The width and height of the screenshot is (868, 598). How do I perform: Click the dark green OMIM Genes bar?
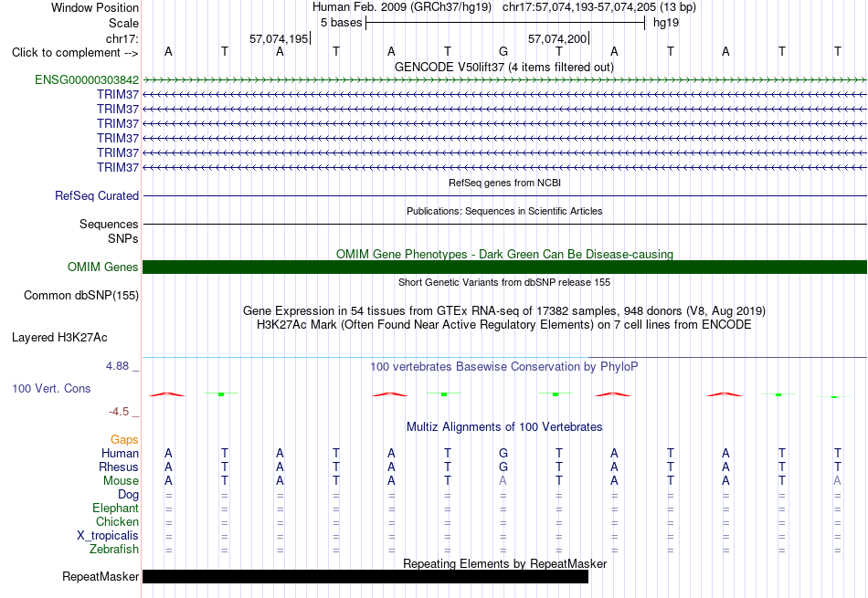pos(504,268)
